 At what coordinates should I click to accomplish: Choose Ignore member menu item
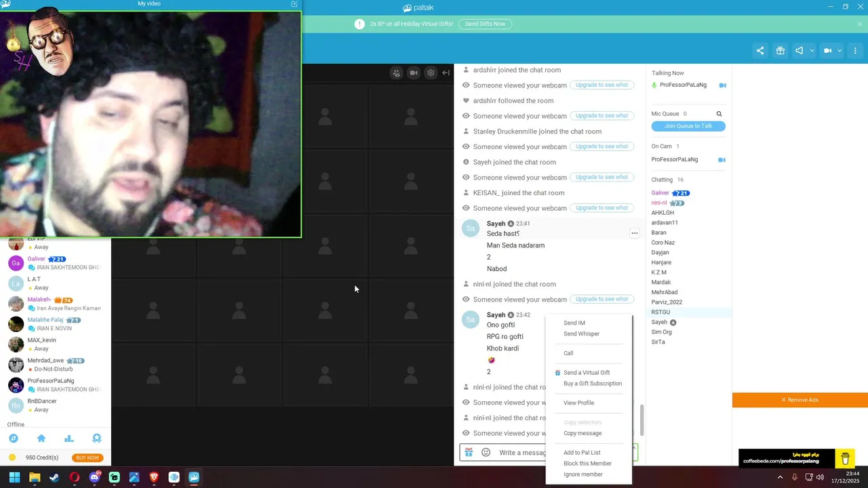583,474
